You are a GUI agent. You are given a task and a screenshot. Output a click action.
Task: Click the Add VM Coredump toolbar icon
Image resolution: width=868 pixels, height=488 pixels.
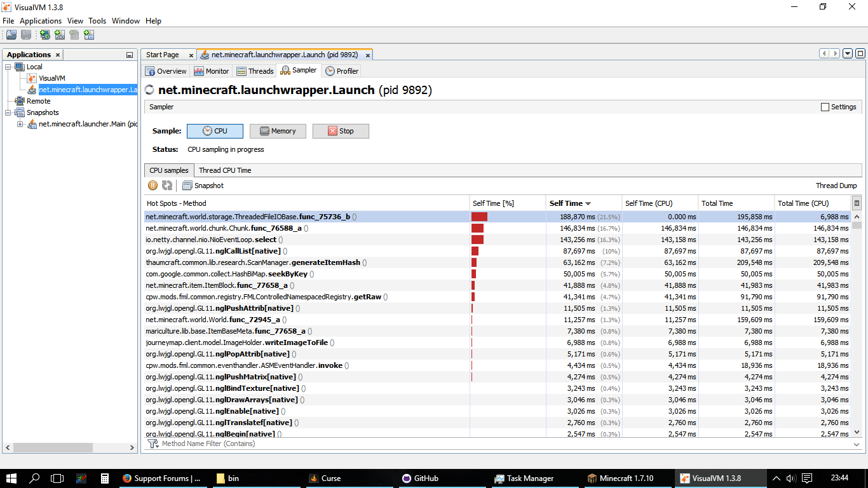[74, 35]
